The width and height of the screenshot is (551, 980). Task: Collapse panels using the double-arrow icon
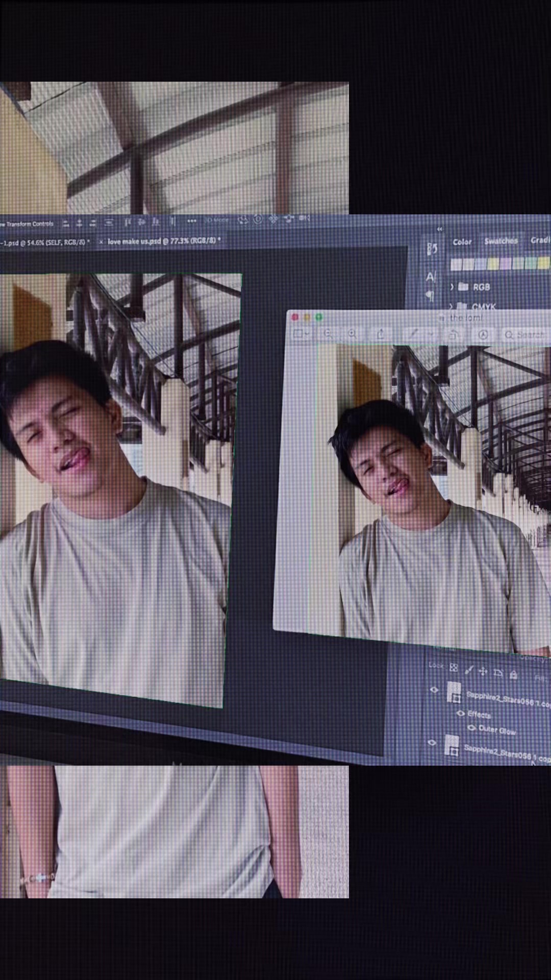[x=439, y=229]
